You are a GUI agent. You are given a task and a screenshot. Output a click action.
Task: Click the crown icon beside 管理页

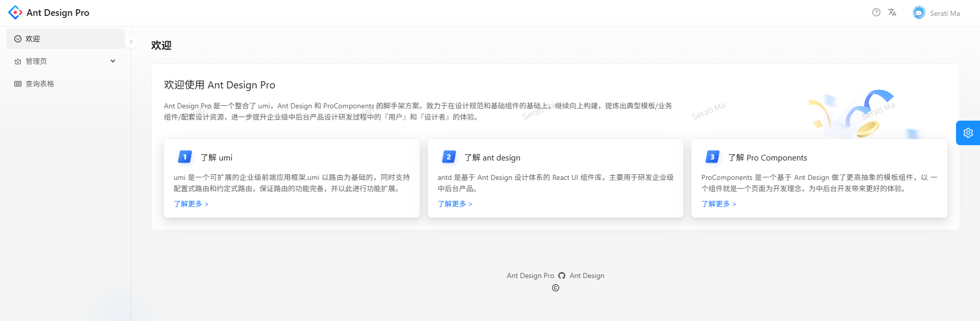point(18,61)
